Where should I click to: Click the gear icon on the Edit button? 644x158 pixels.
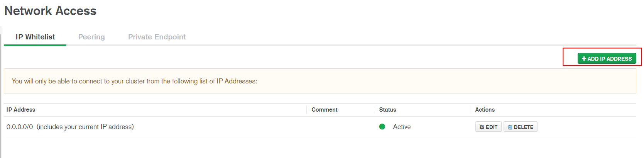pyautogui.click(x=482, y=127)
